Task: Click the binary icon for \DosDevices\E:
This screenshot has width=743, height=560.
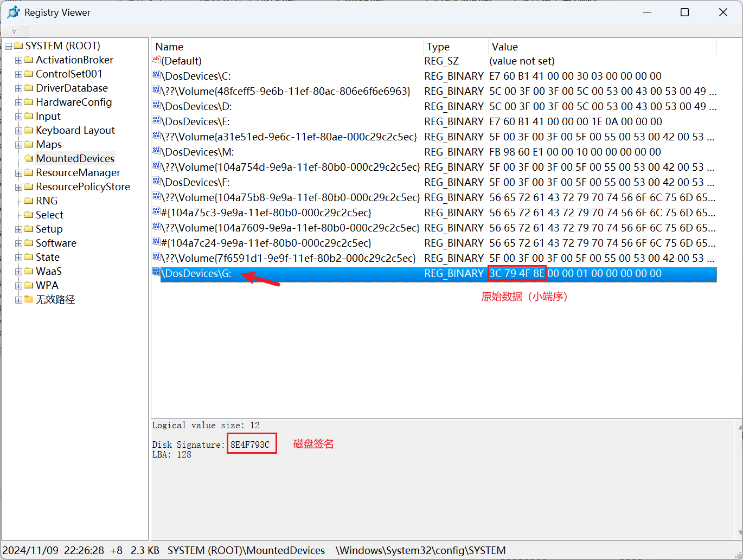Action: coord(156,121)
